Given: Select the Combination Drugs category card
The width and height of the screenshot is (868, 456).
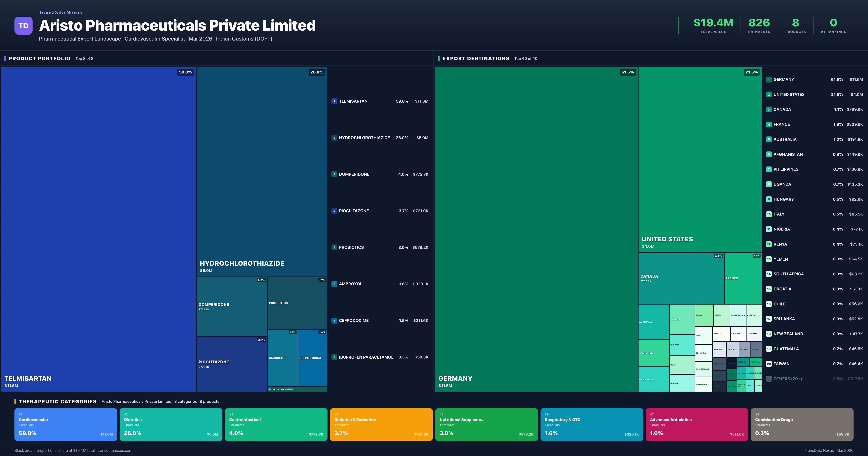Looking at the screenshot, I should click(x=802, y=425).
